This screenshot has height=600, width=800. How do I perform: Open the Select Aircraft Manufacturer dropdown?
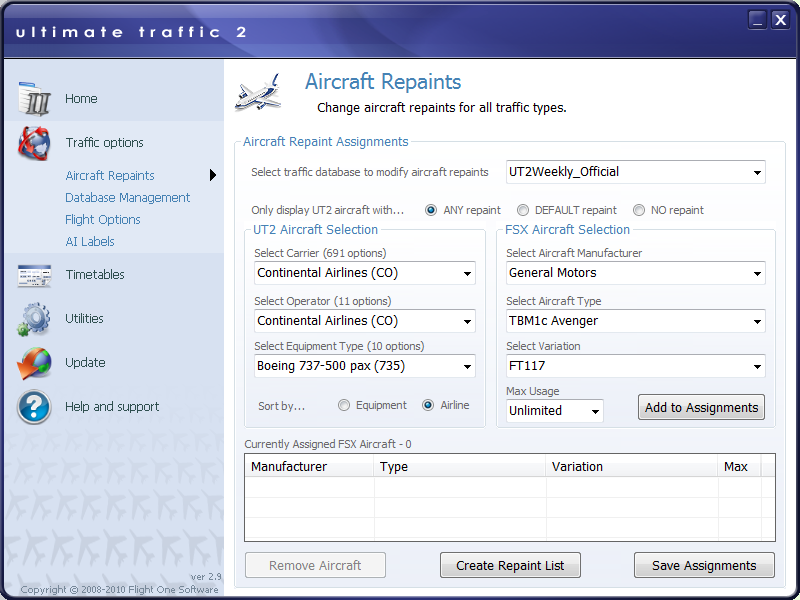tap(636, 273)
